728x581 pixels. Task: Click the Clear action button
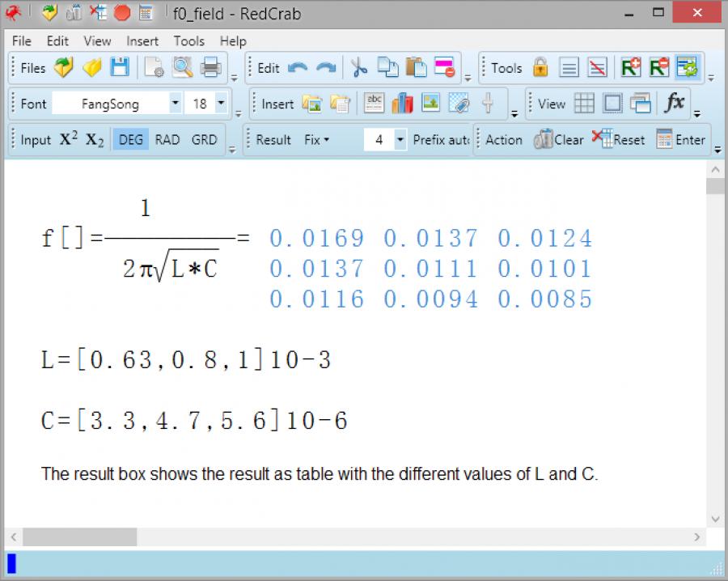559,139
